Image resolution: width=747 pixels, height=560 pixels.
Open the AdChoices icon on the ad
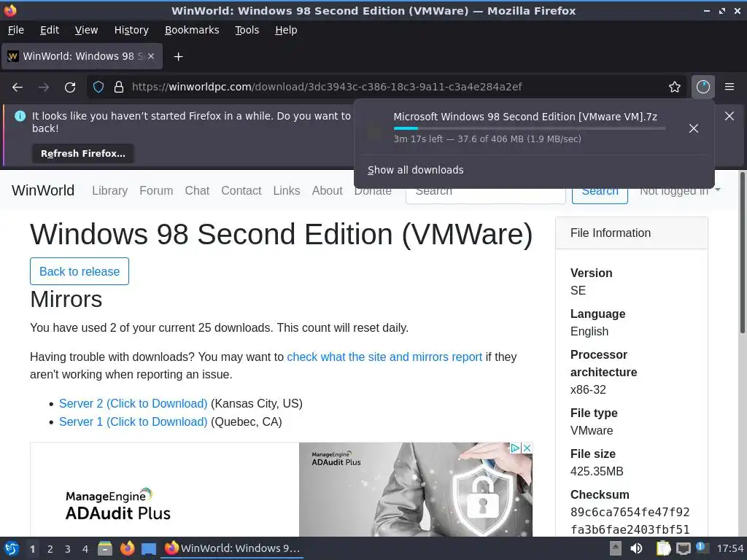pyautogui.click(x=516, y=448)
